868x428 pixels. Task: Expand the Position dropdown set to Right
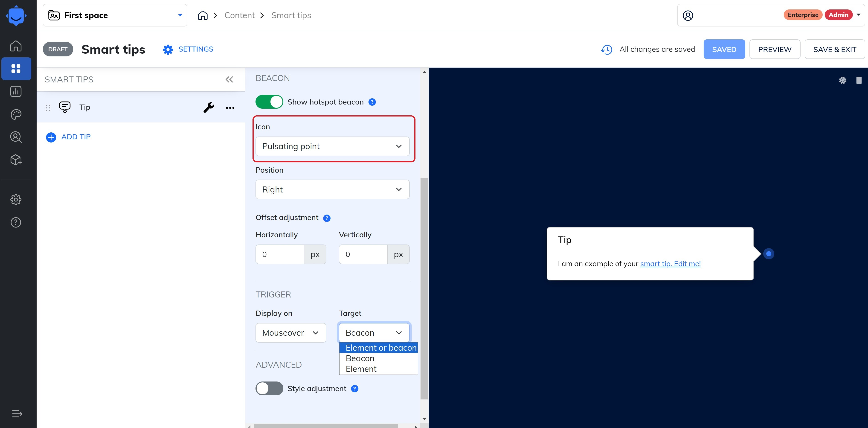[332, 189]
